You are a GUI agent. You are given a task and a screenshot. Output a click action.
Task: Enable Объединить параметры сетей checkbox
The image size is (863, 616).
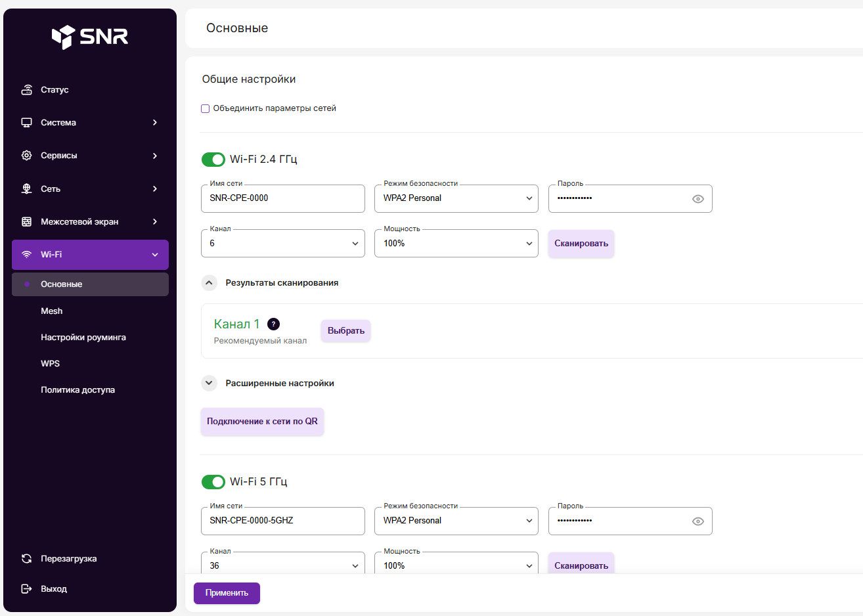206,109
